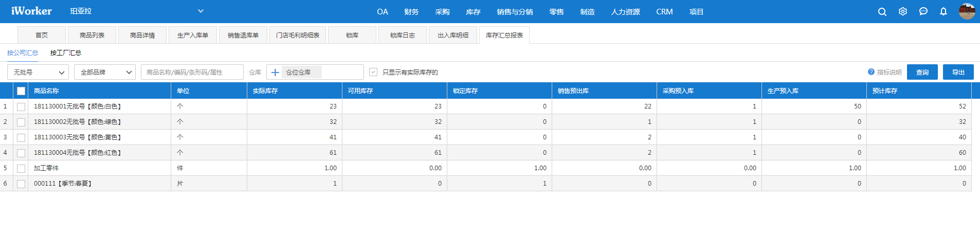This screenshot has height=235, width=980.
Task: Click the 查询 button
Action: coord(922,72)
